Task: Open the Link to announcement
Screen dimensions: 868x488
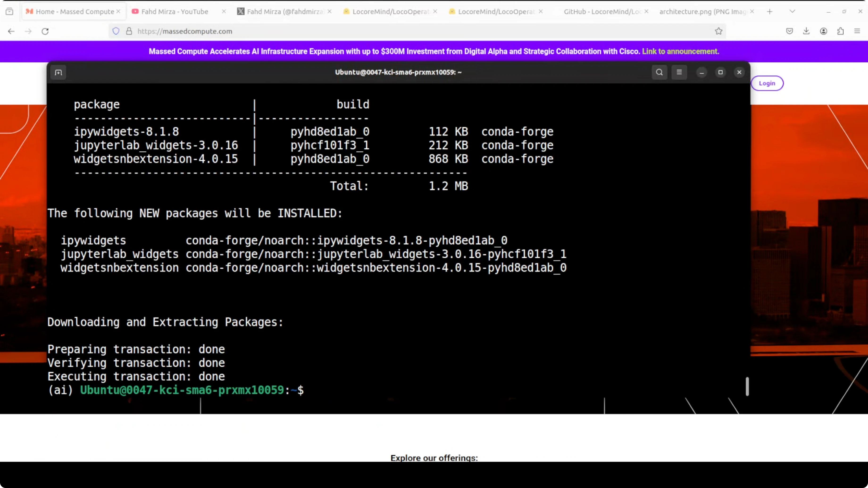Action: pyautogui.click(x=680, y=51)
